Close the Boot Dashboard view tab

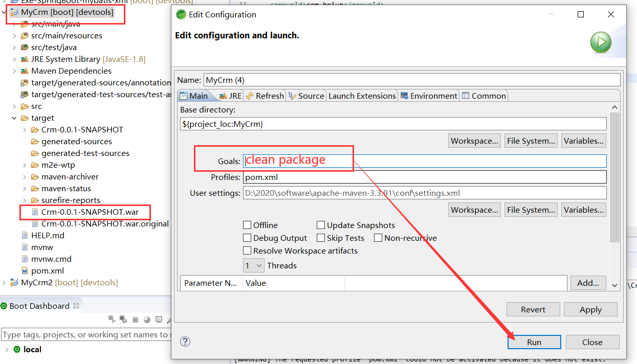(x=76, y=306)
